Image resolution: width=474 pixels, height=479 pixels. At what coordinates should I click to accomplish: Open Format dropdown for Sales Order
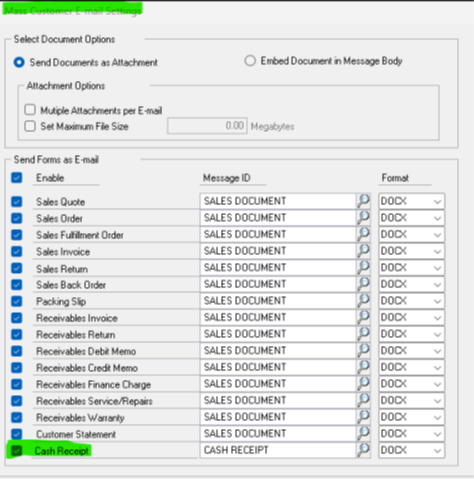(x=411, y=218)
